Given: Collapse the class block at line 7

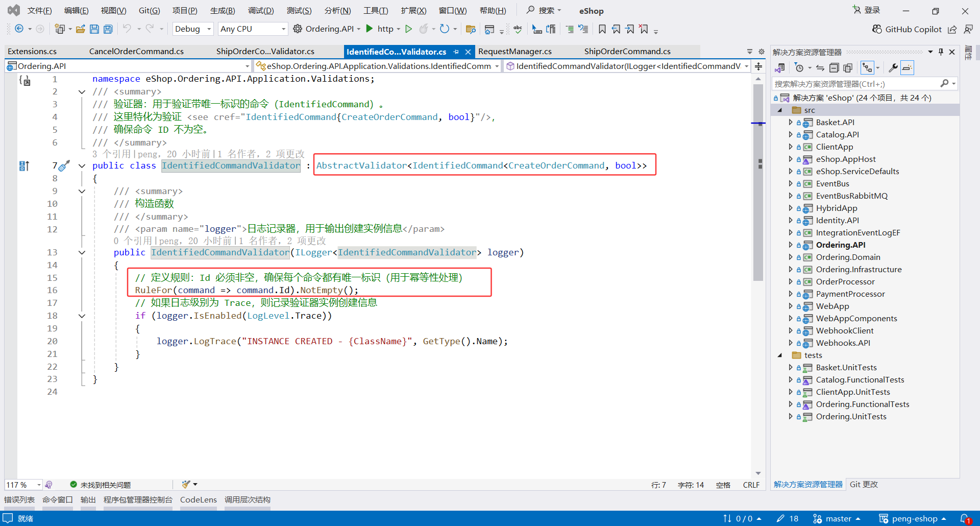Looking at the screenshot, I should [82, 166].
